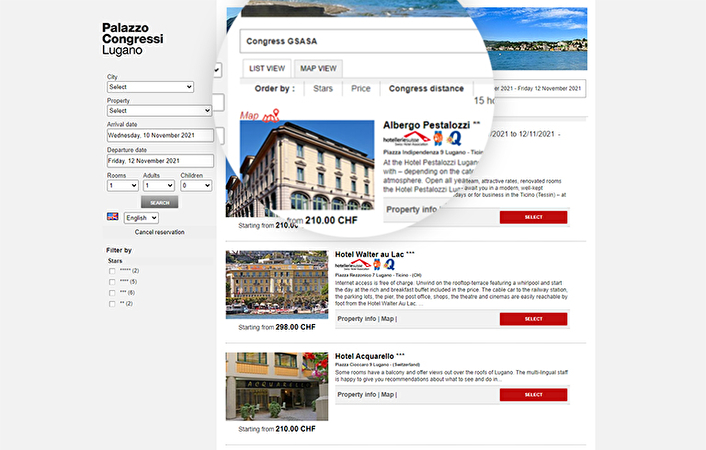
Task: Filter by two-star hotels checkbox
Action: pyautogui.click(x=112, y=304)
